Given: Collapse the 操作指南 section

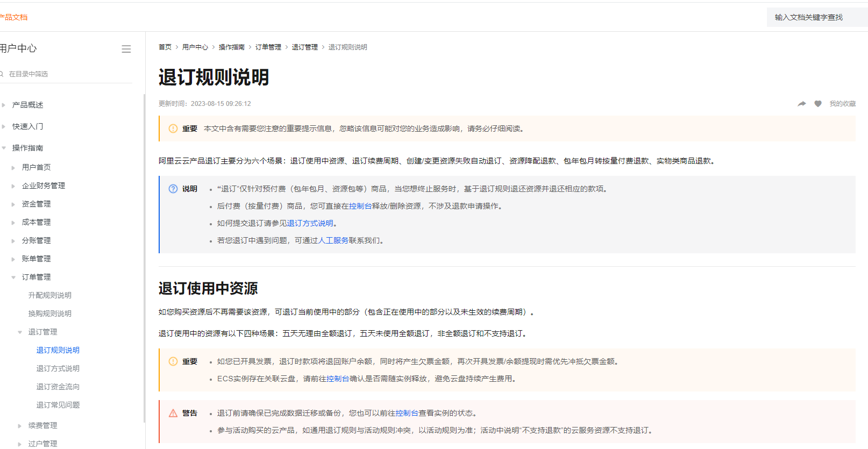Looking at the screenshot, I should [4, 148].
